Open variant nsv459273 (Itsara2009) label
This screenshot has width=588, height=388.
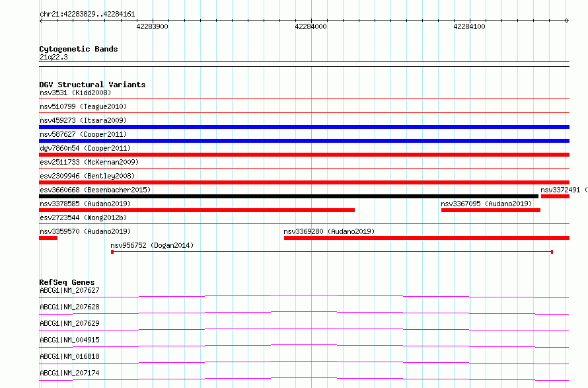click(x=83, y=120)
